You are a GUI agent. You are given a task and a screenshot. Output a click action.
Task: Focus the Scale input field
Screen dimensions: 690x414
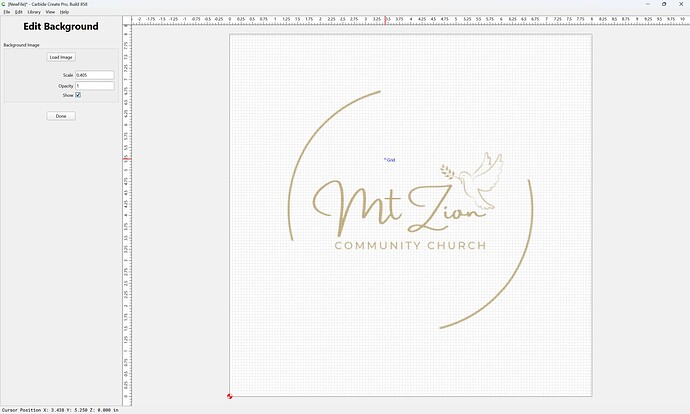[x=95, y=75]
